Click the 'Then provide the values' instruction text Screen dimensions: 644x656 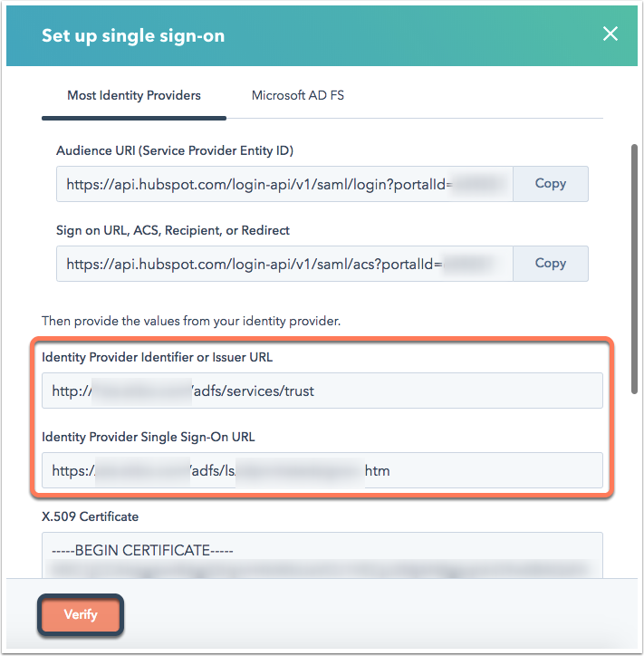coord(191,321)
